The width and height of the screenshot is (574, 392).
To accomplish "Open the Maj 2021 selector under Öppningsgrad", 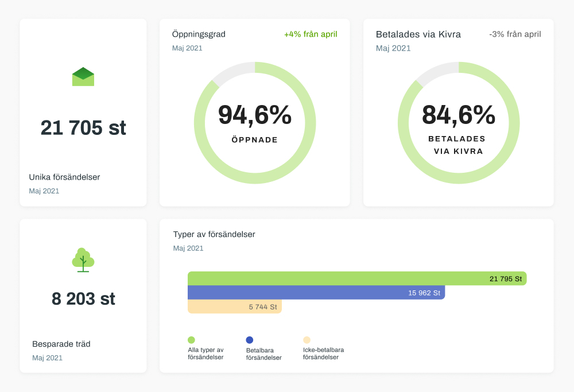I will (x=188, y=48).
